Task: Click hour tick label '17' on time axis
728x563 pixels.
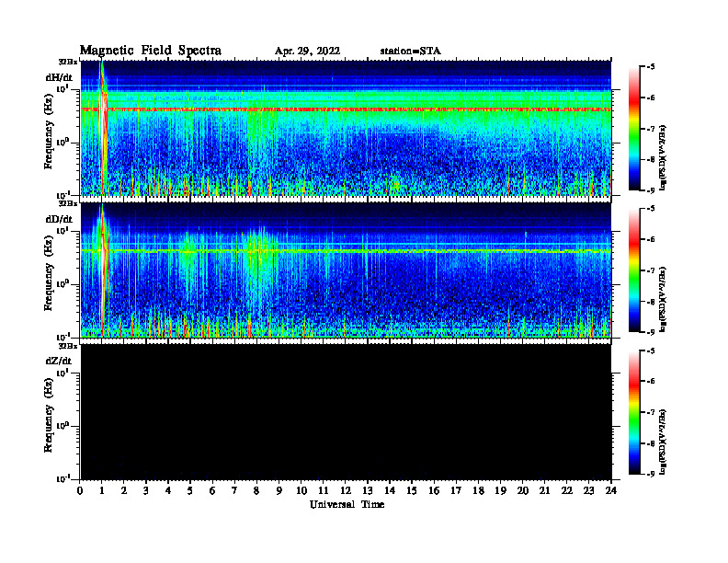Action: point(456,491)
